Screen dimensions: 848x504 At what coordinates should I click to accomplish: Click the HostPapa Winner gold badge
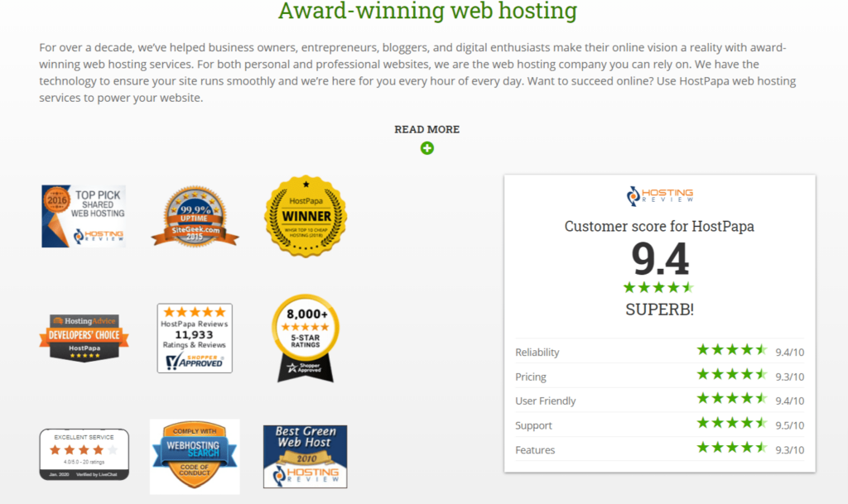click(x=306, y=216)
